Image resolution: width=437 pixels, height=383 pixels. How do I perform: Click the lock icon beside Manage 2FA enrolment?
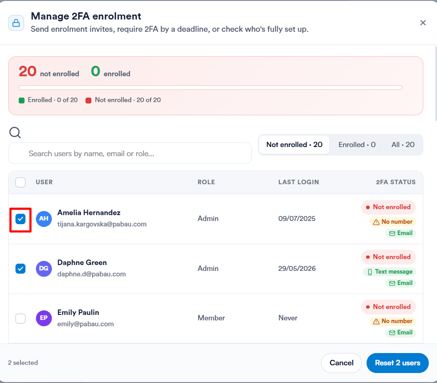[x=16, y=23]
